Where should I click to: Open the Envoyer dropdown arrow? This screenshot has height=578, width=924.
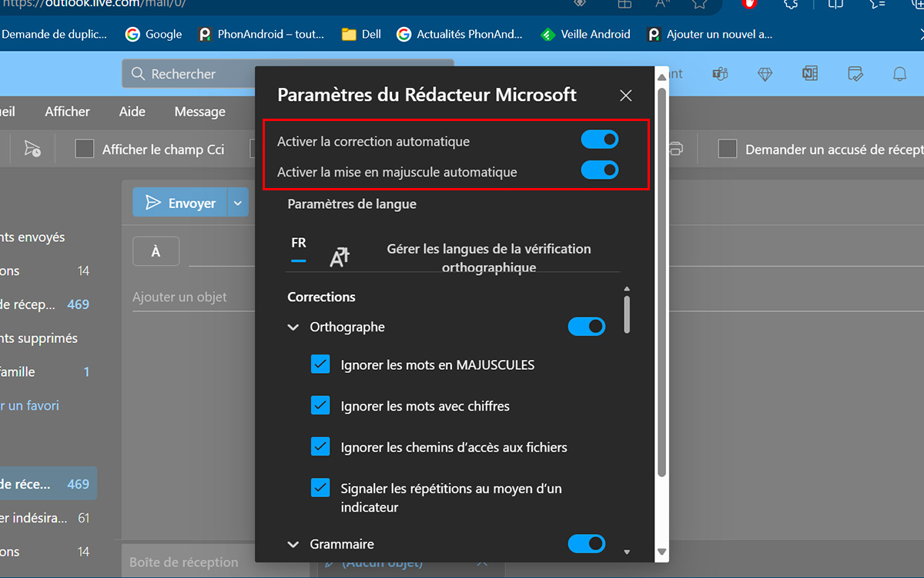pyautogui.click(x=238, y=203)
